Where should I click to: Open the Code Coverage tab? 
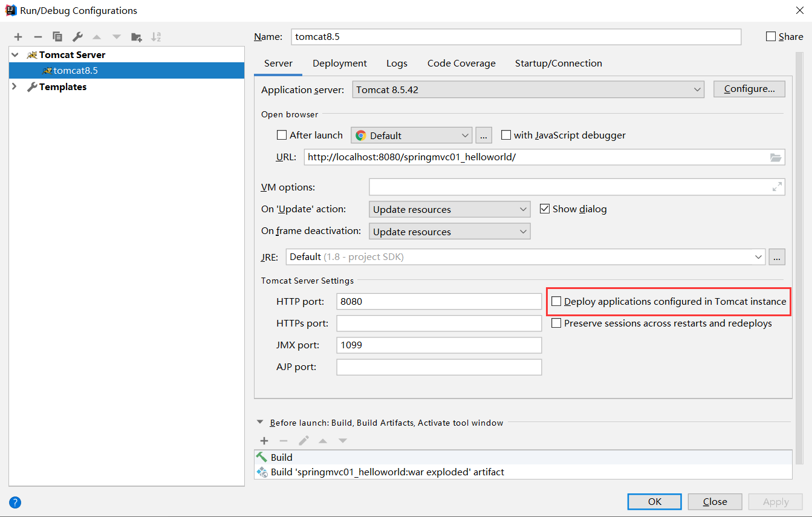tap(461, 63)
